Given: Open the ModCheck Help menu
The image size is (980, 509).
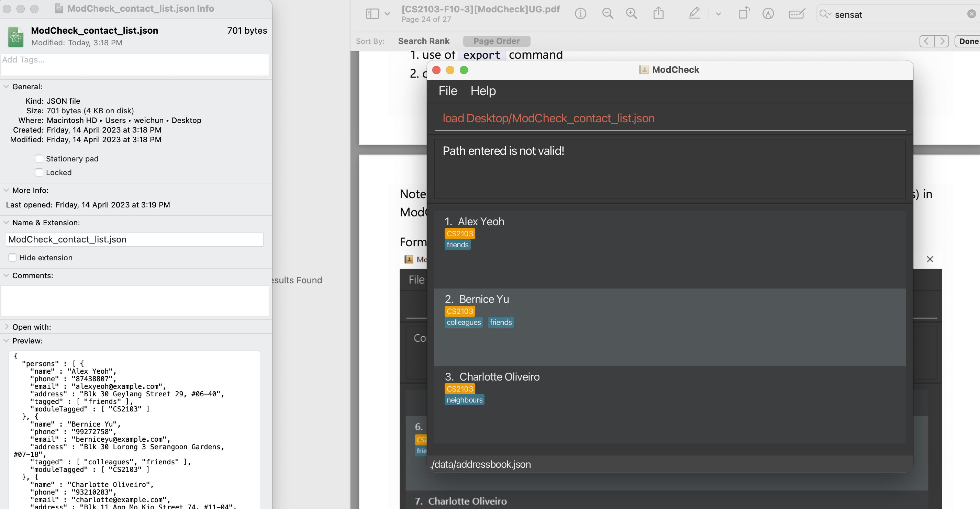Looking at the screenshot, I should [x=483, y=91].
